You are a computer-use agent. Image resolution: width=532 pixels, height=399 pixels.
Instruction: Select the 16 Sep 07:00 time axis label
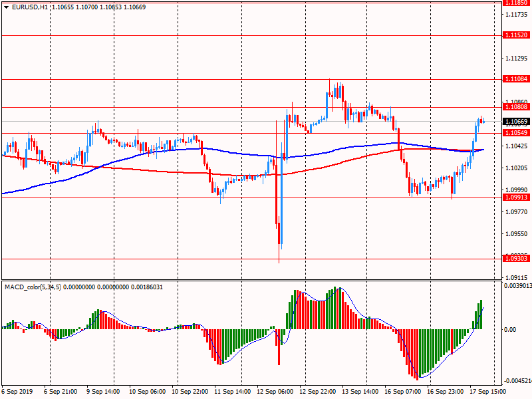point(403,392)
